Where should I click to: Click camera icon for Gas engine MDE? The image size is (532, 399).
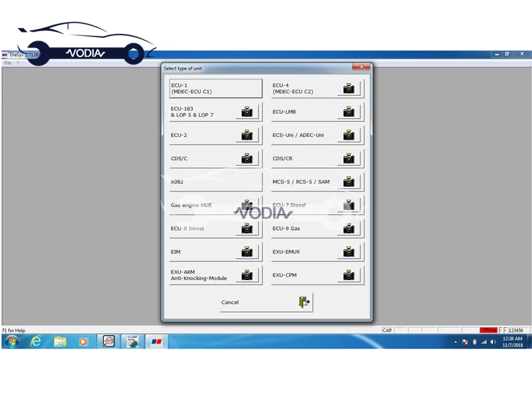click(x=247, y=205)
